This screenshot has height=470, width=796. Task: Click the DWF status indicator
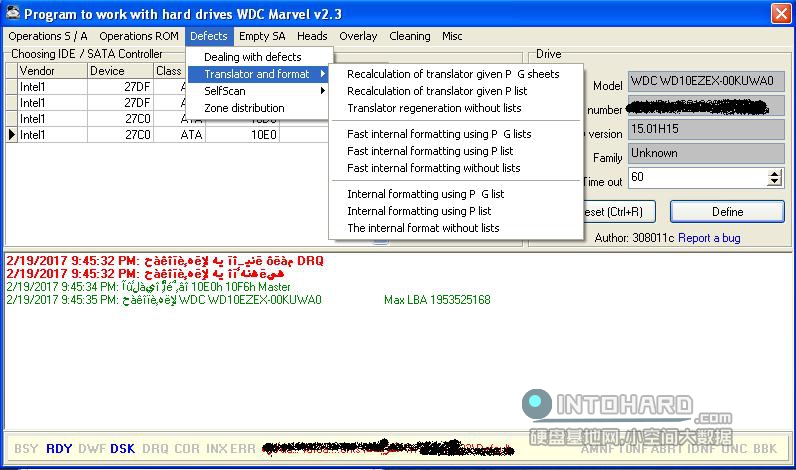[92, 449]
